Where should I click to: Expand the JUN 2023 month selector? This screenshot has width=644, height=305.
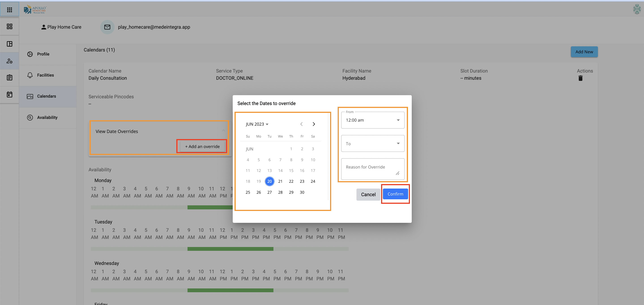pyautogui.click(x=257, y=124)
